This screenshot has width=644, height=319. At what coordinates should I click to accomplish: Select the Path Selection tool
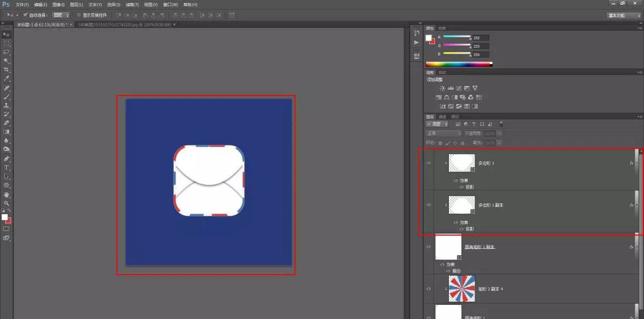7,177
